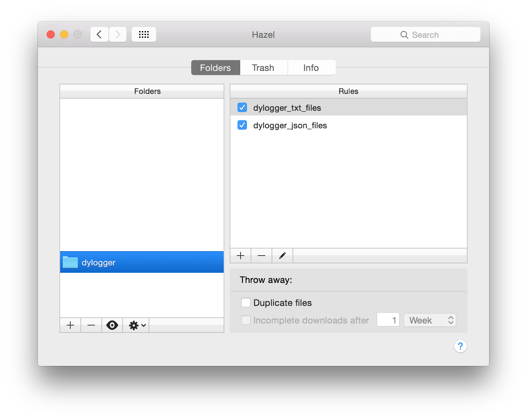
Task: Go forward with the right chevron button
Action: tap(118, 34)
